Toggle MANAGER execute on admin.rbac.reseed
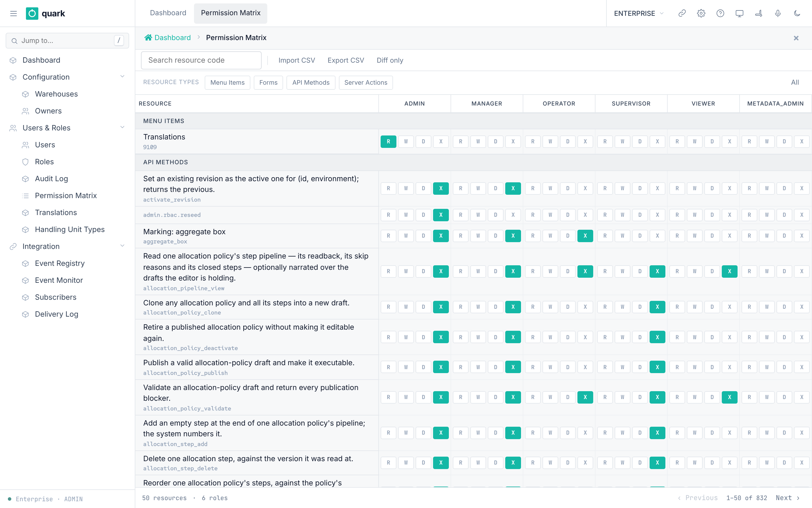This screenshot has height=508, width=812. tap(513, 215)
